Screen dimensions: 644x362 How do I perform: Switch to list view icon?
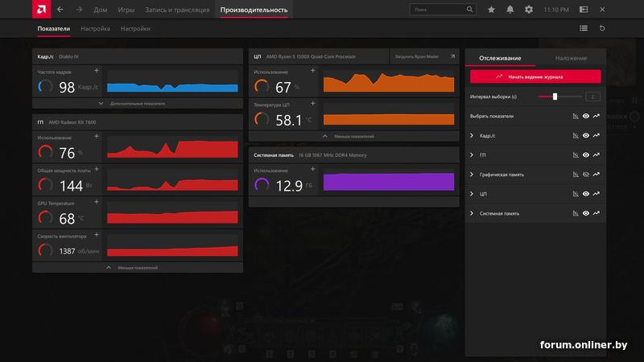click(584, 28)
